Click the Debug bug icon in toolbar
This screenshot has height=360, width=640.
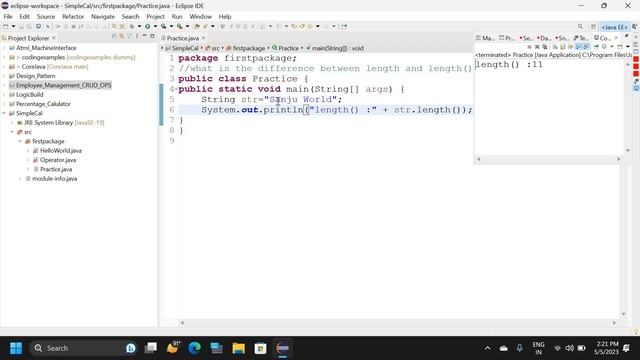(x=131, y=26)
